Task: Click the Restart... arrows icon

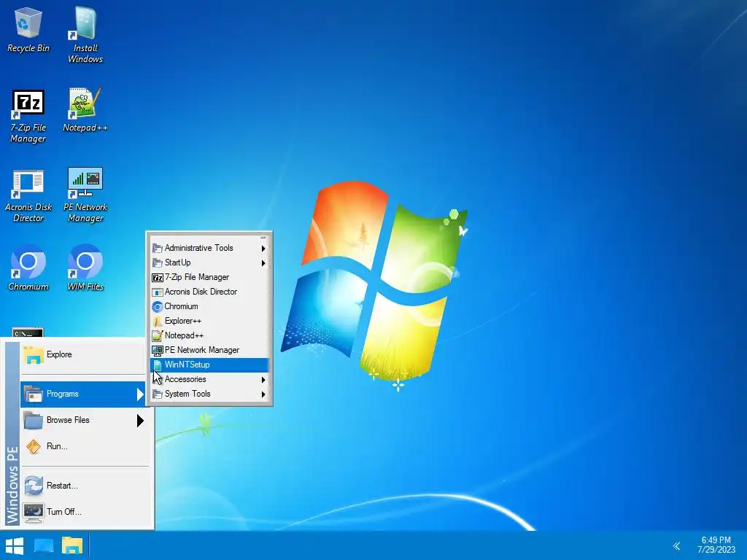Action: coord(34,486)
